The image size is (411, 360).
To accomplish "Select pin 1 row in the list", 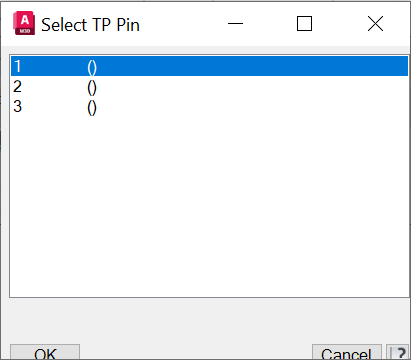I will pyautogui.click(x=209, y=66).
